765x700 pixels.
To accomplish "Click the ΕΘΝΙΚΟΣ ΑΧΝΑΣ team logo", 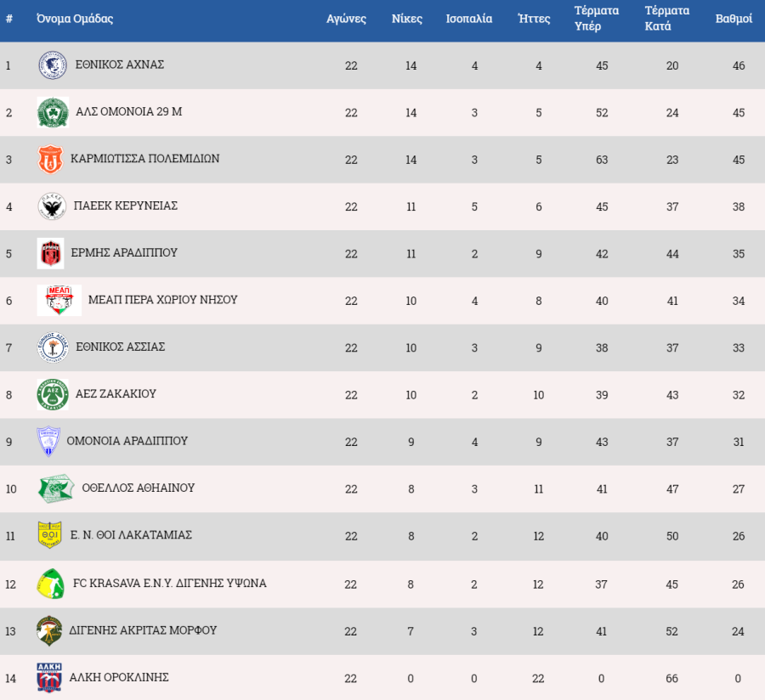I will 53,65.
